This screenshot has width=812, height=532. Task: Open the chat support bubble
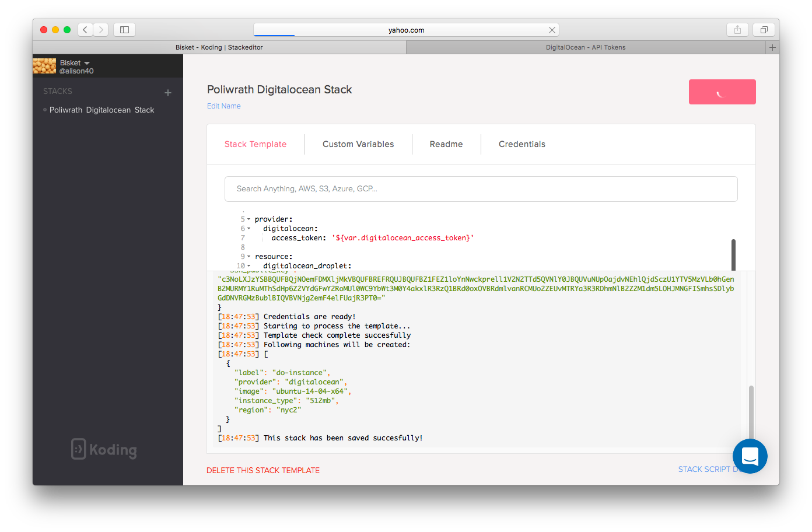click(750, 456)
